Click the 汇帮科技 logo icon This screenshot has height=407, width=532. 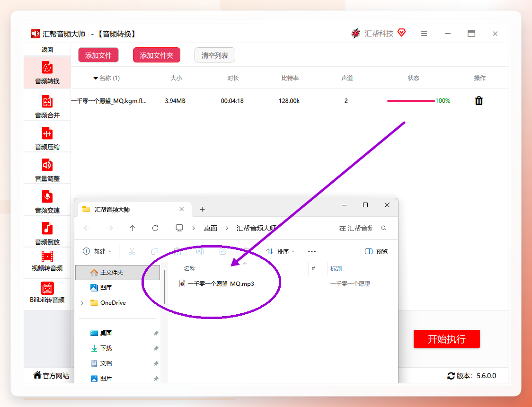(x=355, y=33)
